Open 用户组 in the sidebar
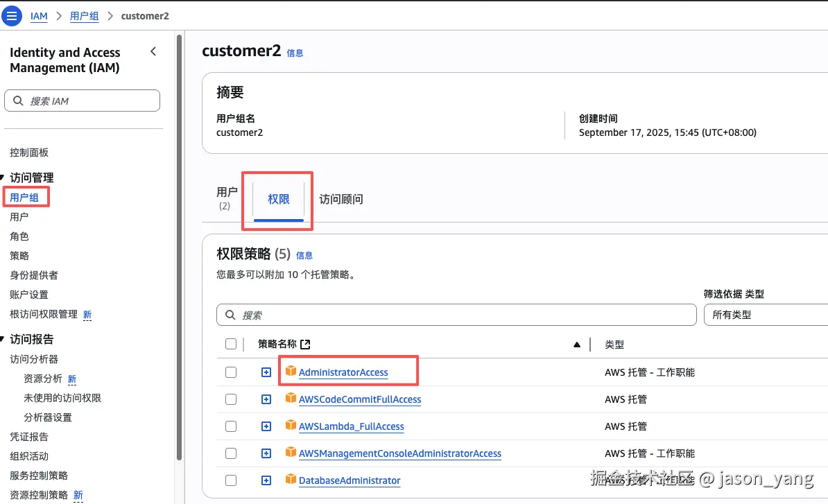Image resolution: width=828 pixels, height=504 pixels. (x=24, y=198)
